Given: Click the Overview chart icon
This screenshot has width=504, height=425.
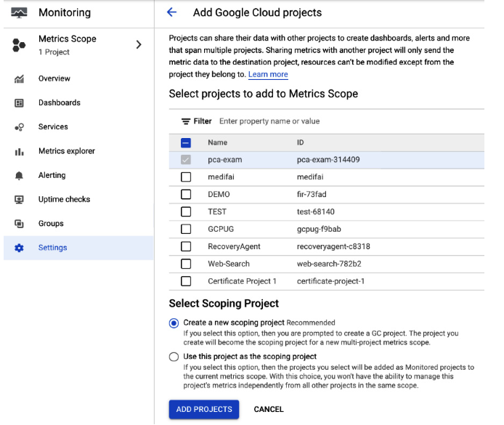Looking at the screenshot, I should pyautogui.click(x=19, y=78).
